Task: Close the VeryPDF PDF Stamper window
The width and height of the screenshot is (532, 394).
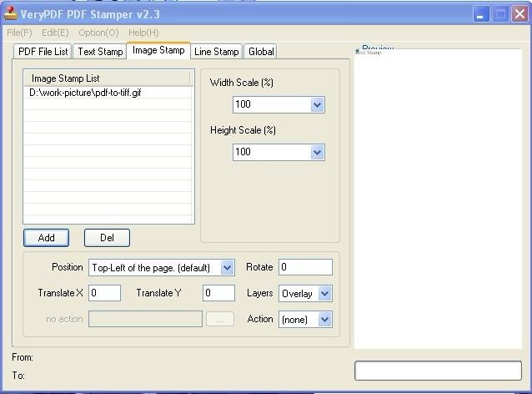Action: (x=519, y=14)
